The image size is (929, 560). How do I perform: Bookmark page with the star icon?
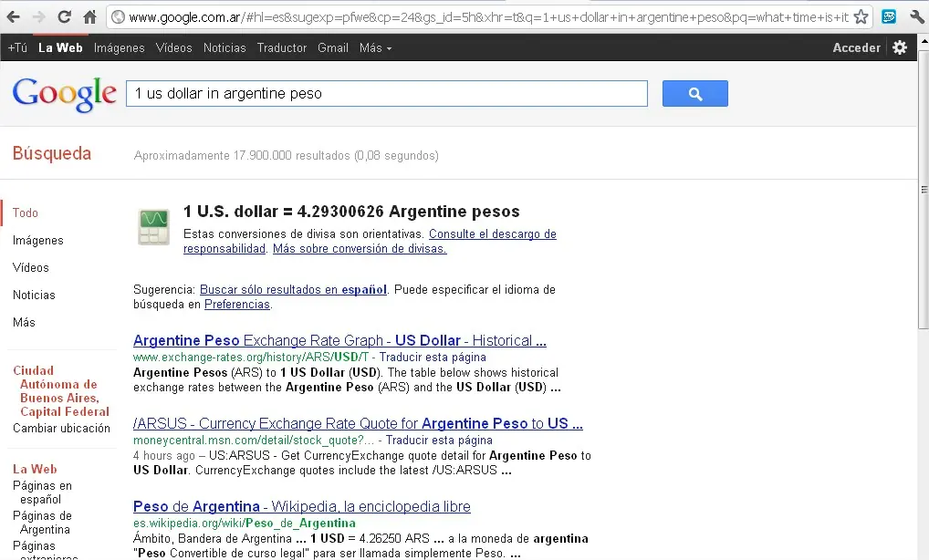point(861,17)
